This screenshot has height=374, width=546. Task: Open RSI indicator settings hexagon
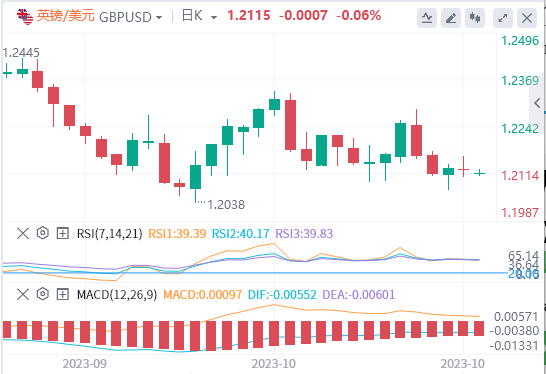point(42,233)
